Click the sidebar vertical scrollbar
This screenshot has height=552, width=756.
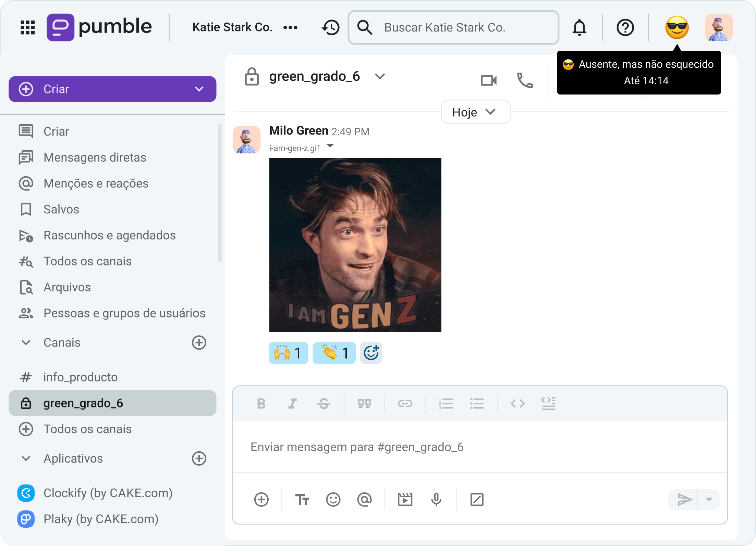click(x=220, y=193)
